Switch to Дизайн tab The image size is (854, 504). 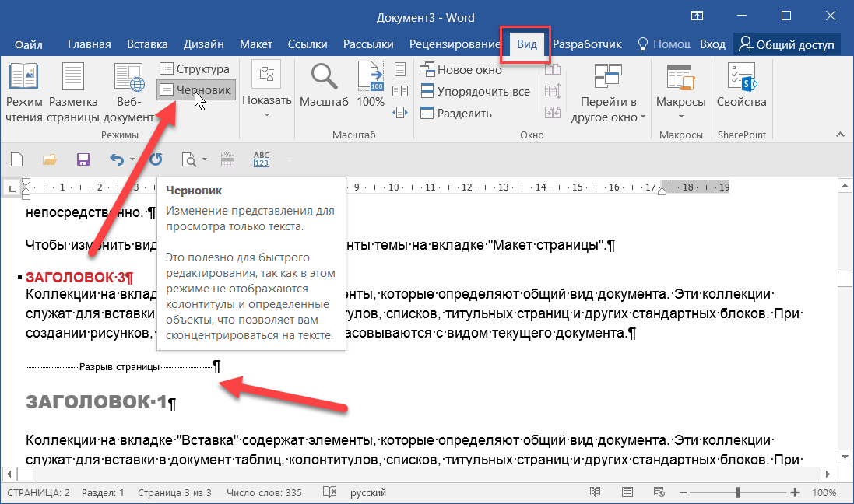point(204,44)
